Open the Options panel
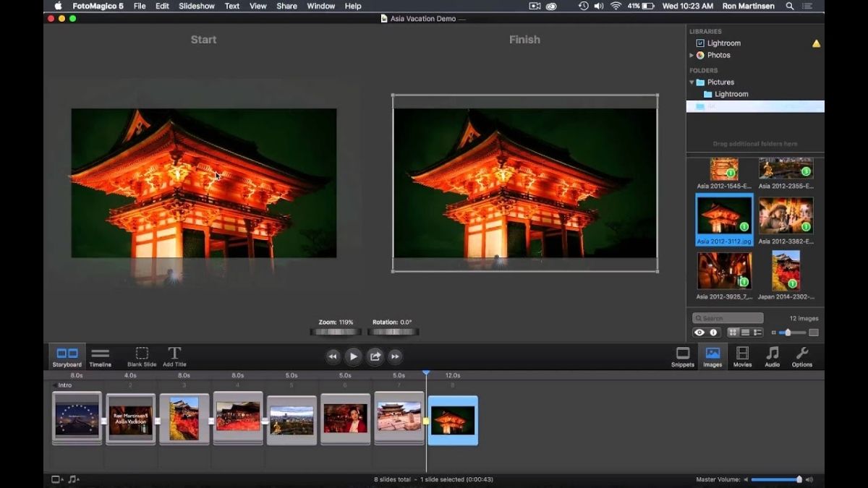 (801, 356)
